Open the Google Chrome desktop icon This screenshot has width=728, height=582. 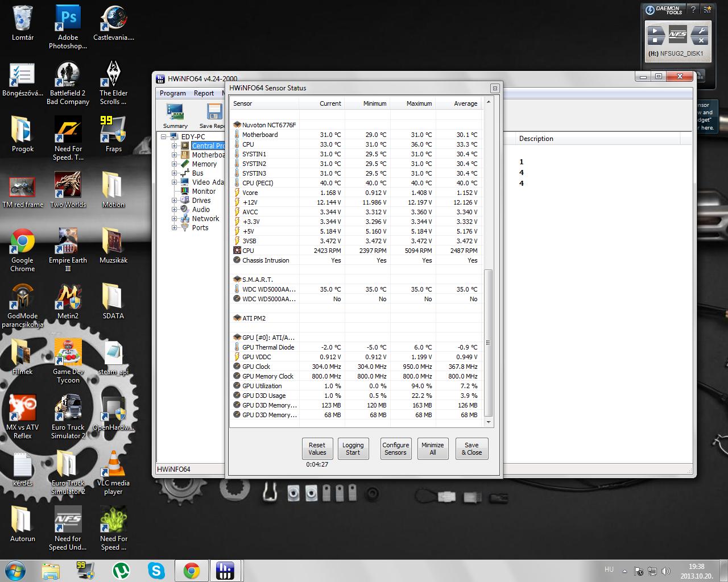[23, 250]
